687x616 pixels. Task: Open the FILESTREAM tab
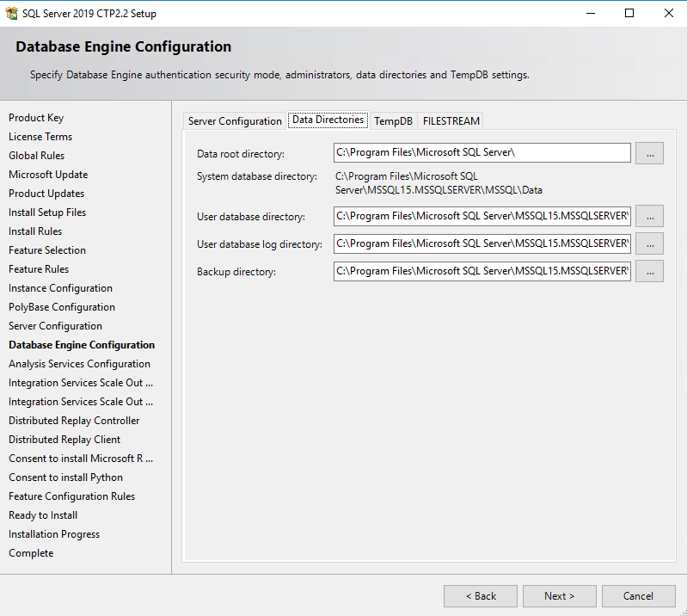pos(451,121)
